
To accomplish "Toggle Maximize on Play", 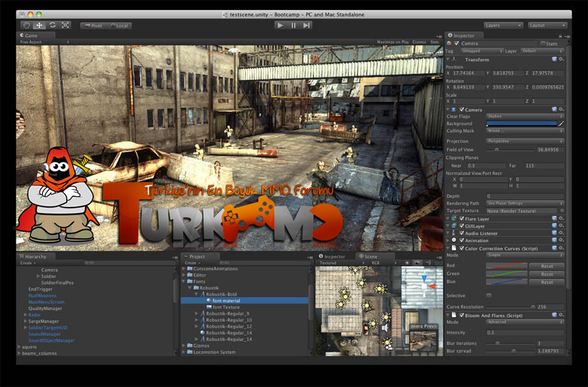I will 393,42.
